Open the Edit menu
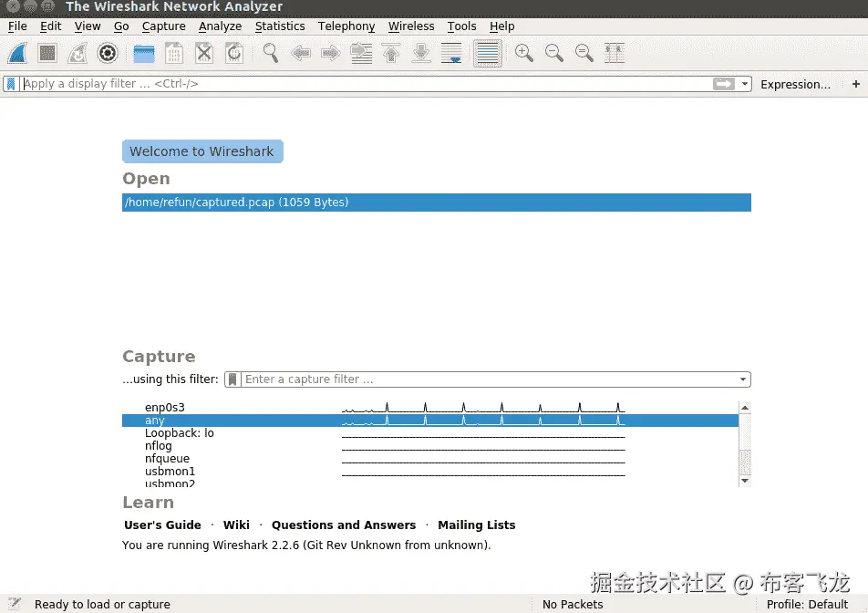The width and height of the screenshot is (868, 613). tap(50, 26)
